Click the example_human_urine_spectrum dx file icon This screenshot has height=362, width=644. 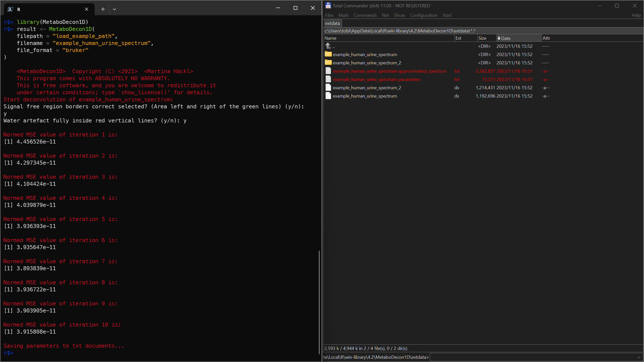click(328, 96)
